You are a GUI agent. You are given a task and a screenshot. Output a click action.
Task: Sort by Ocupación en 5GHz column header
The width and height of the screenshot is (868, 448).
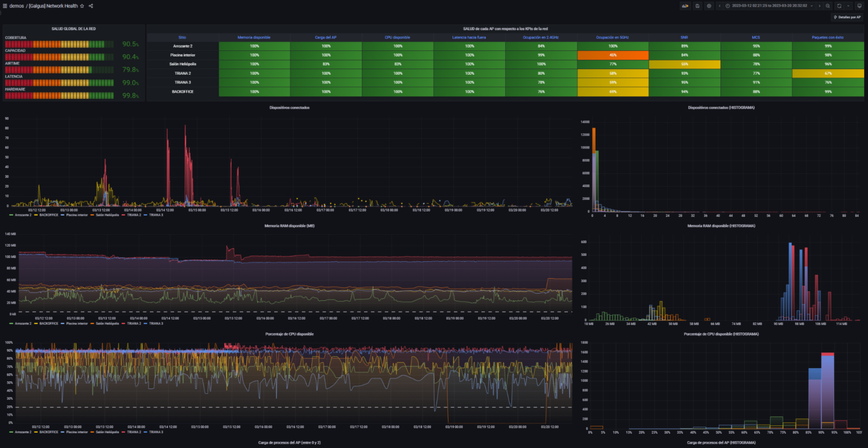point(613,37)
